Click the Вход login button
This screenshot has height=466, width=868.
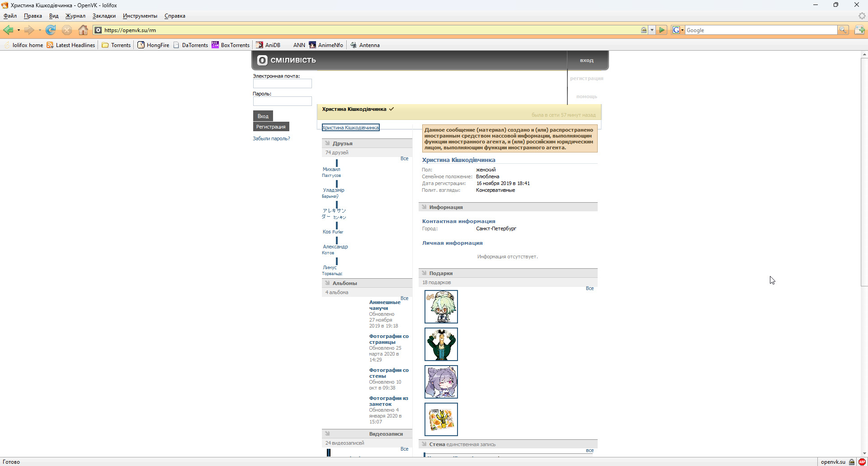263,116
